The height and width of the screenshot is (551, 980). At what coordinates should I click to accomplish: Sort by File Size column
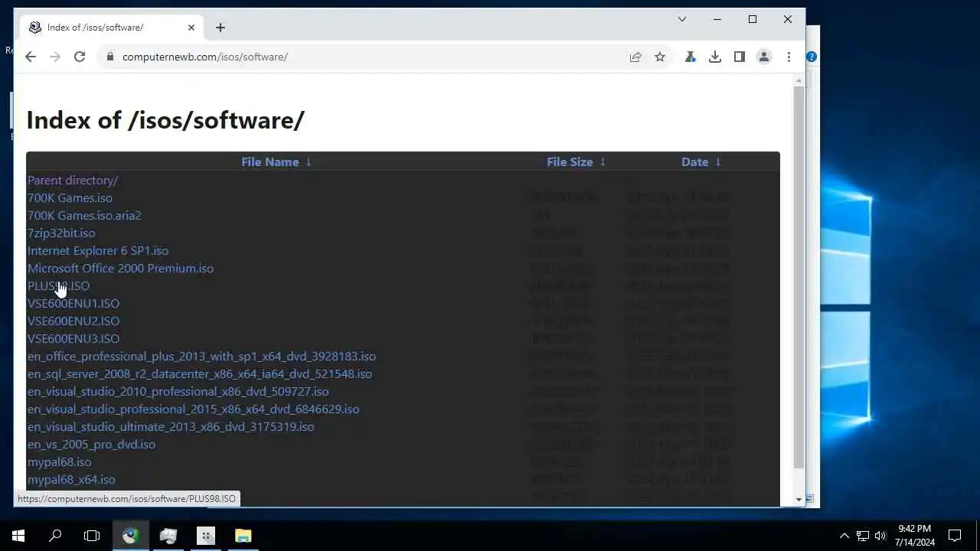(x=576, y=161)
